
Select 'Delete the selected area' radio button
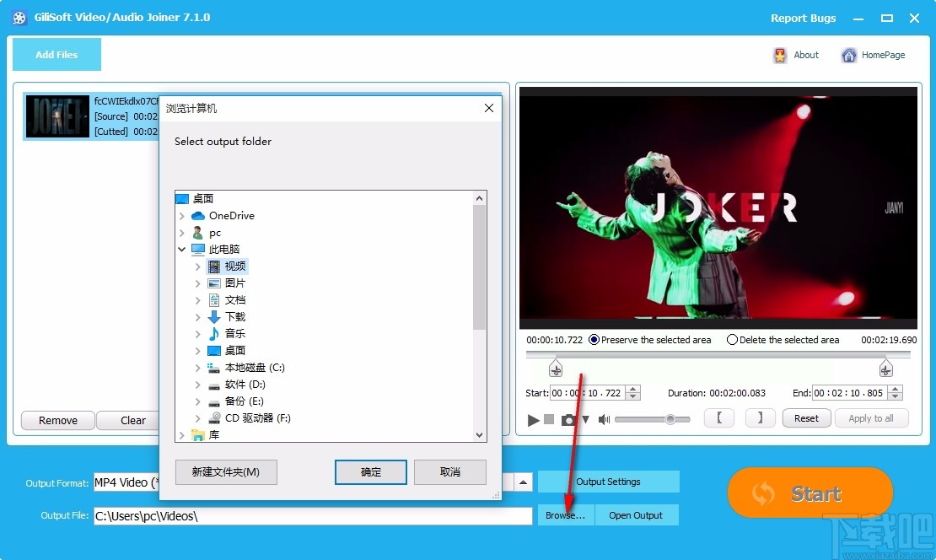730,340
